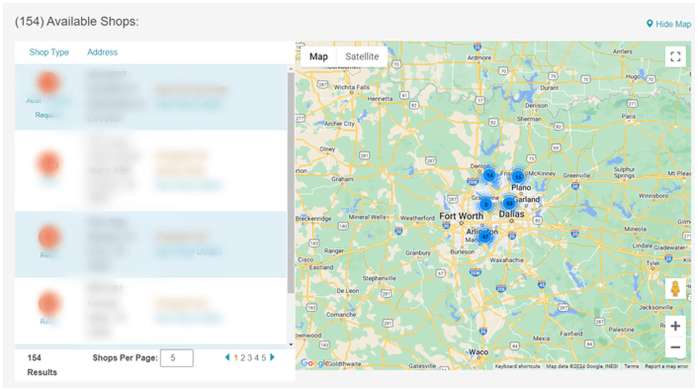Click the scroll down arrow of shop list

pos(291,344)
